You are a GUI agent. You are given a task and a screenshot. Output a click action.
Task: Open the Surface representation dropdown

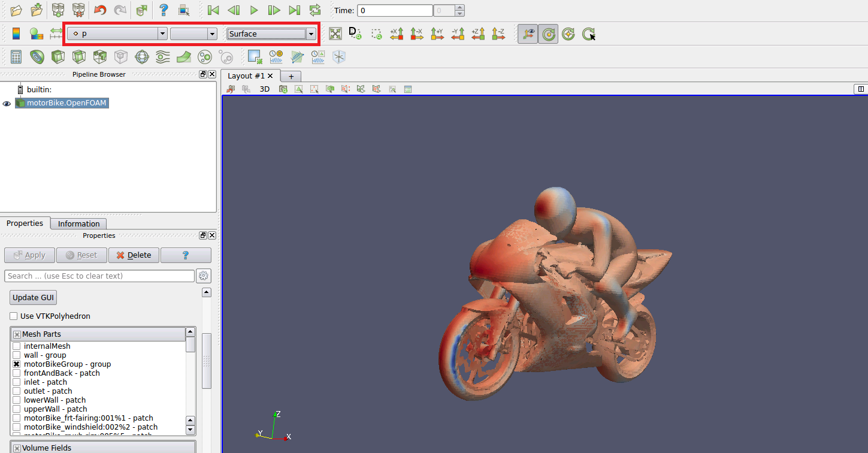coord(271,34)
